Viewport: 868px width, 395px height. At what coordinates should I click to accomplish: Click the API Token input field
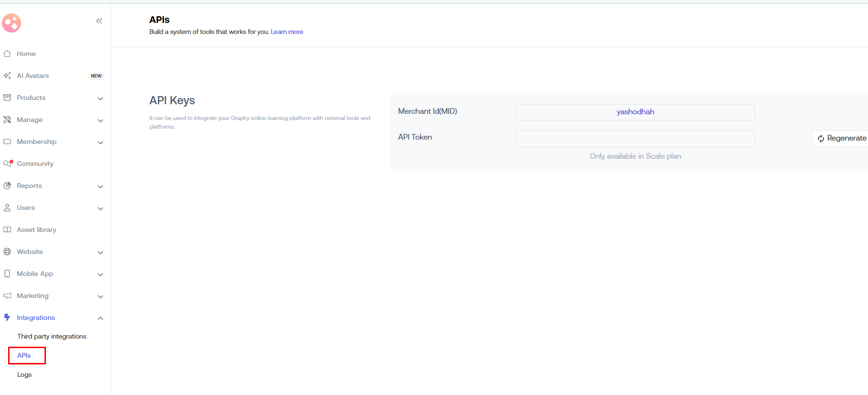[635, 138]
